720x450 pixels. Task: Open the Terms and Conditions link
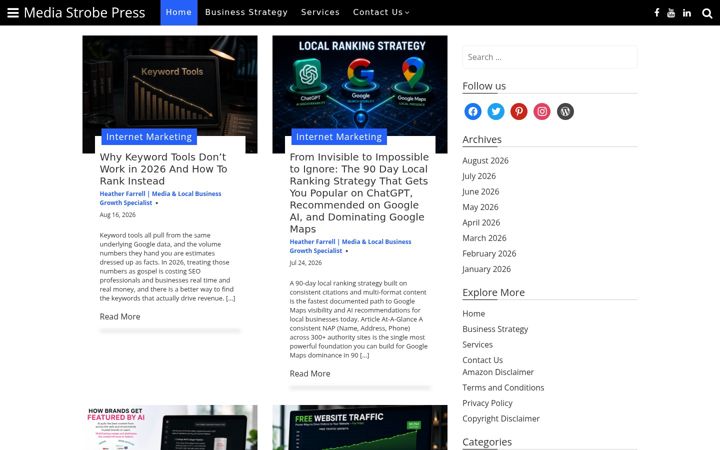click(x=503, y=388)
